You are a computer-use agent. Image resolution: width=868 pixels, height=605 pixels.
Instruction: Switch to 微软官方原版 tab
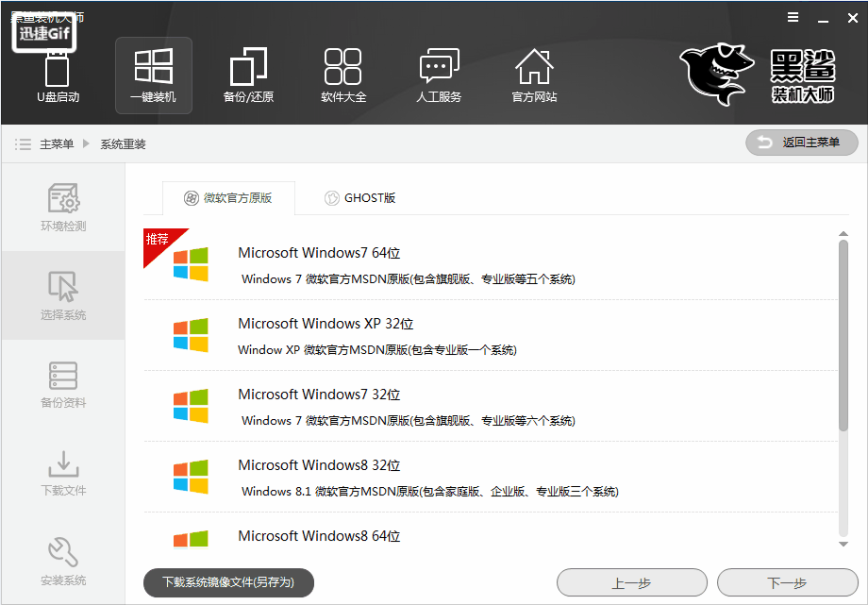pyautogui.click(x=228, y=198)
